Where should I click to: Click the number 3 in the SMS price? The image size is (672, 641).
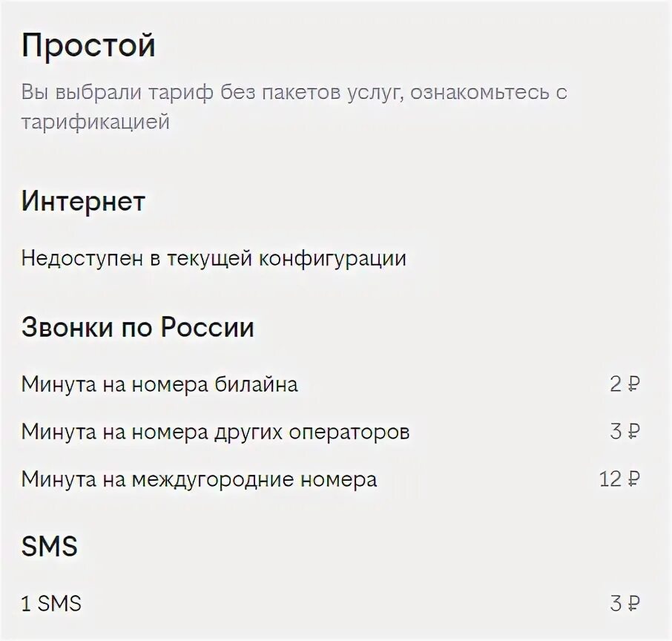tap(616, 603)
